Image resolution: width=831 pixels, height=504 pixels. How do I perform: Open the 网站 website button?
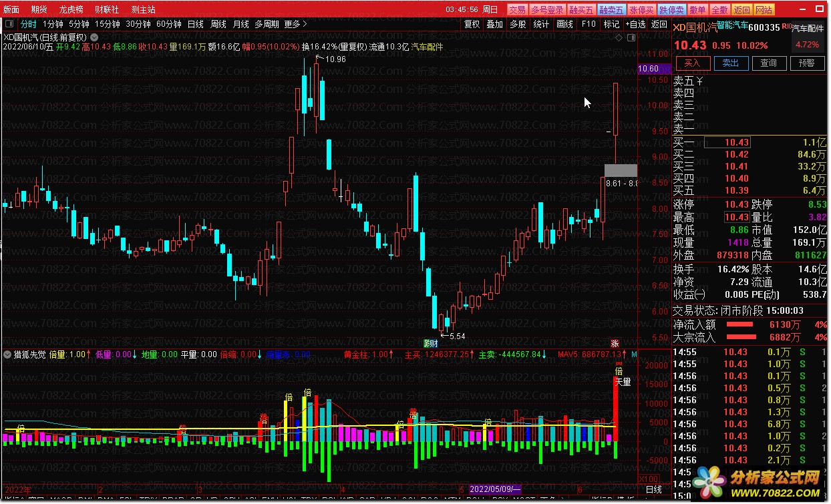point(764,10)
